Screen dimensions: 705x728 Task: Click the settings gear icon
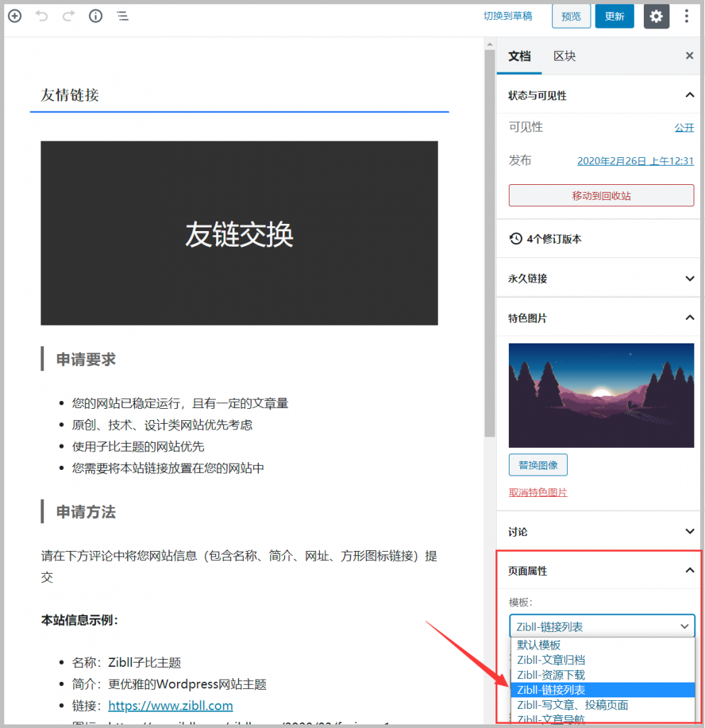656,16
